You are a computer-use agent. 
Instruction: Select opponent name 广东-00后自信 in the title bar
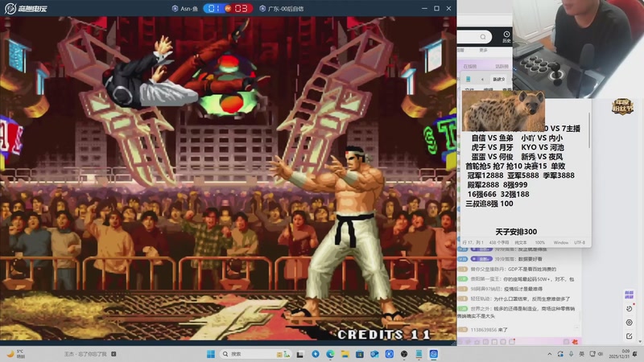click(286, 9)
